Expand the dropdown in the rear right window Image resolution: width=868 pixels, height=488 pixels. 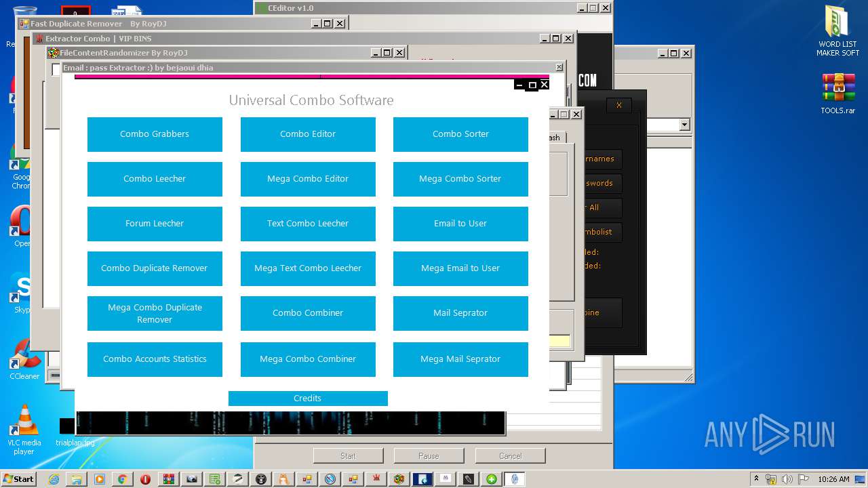(684, 125)
